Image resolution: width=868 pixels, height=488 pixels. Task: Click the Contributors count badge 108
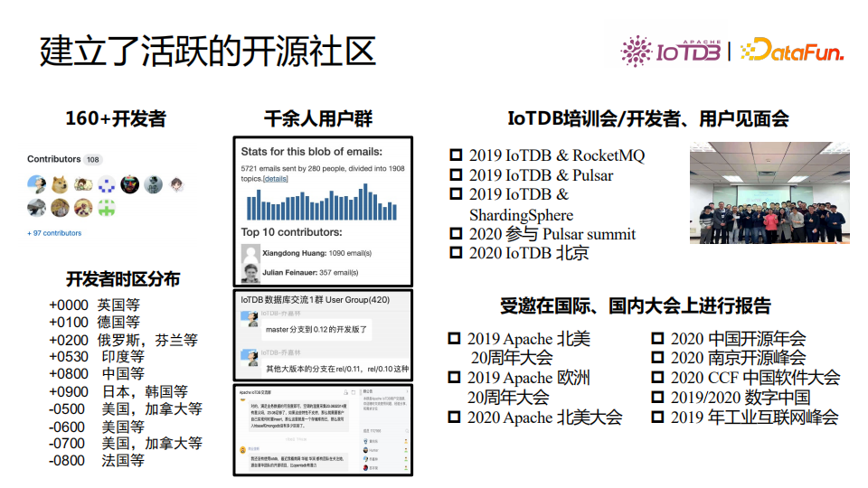point(92,159)
